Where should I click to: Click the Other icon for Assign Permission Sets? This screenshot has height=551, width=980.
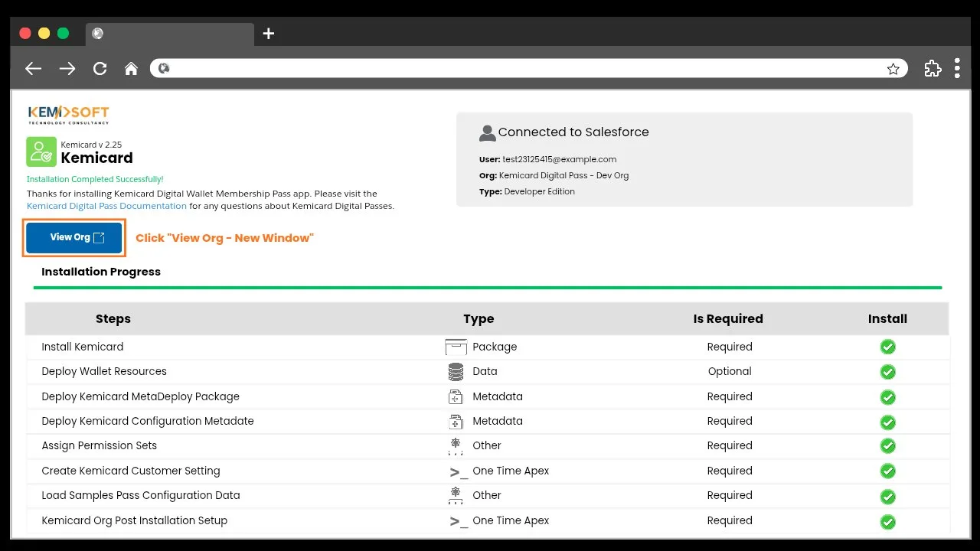[456, 446]
